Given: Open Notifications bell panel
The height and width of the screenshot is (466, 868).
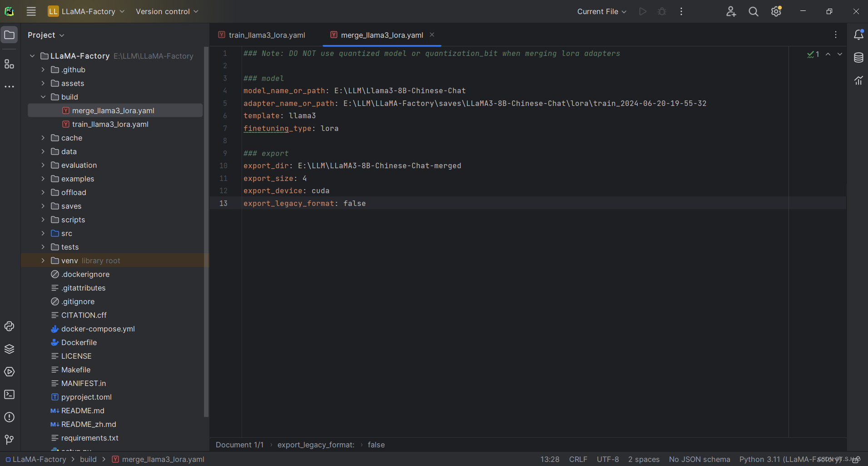Looking at the screenshot, I should (858, 35).
